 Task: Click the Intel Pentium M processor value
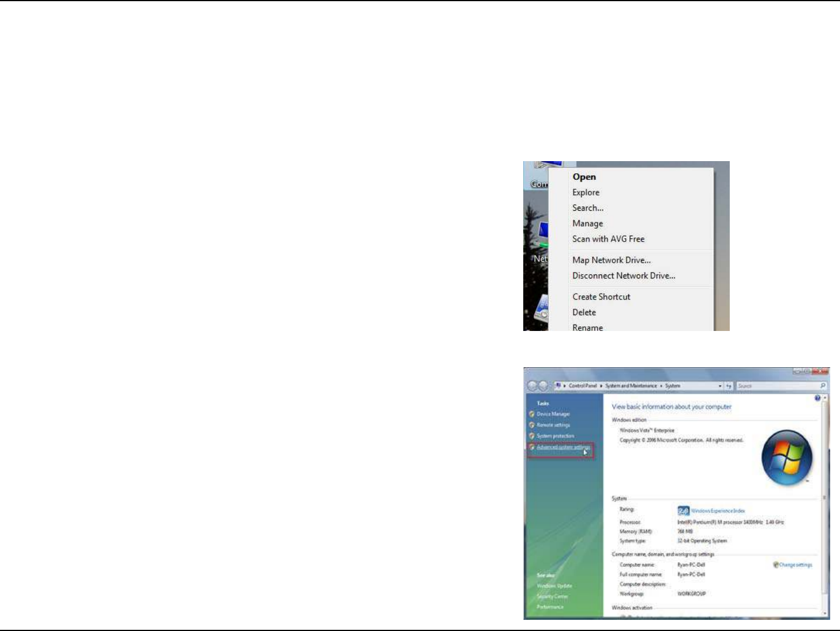pos(730,522)
